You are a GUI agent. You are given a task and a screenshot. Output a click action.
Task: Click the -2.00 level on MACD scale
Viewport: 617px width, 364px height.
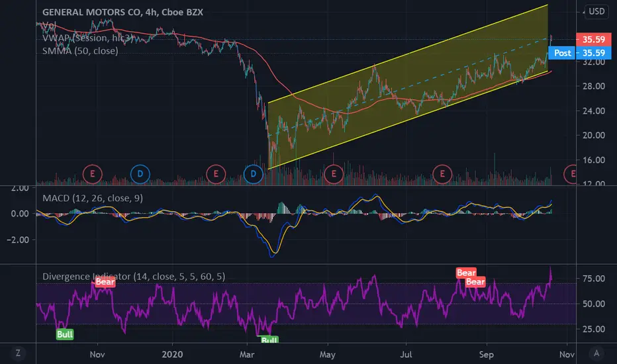click(18, 240)
